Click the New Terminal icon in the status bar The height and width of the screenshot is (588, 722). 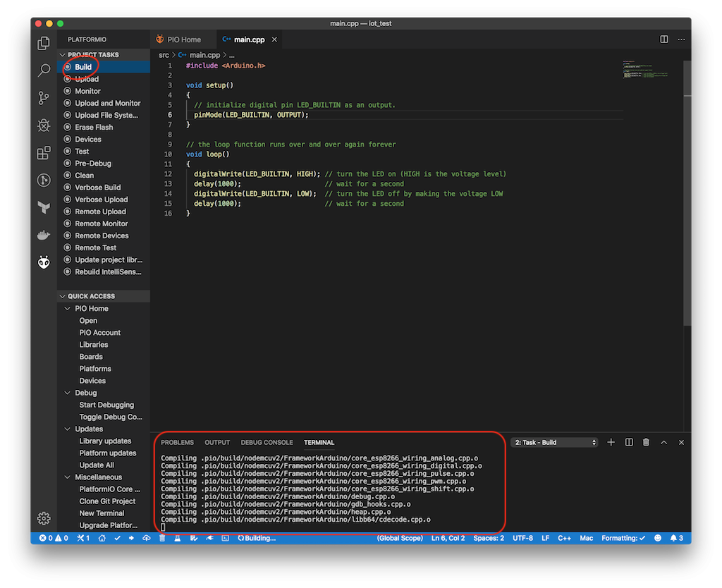click(x=225, y=538)
